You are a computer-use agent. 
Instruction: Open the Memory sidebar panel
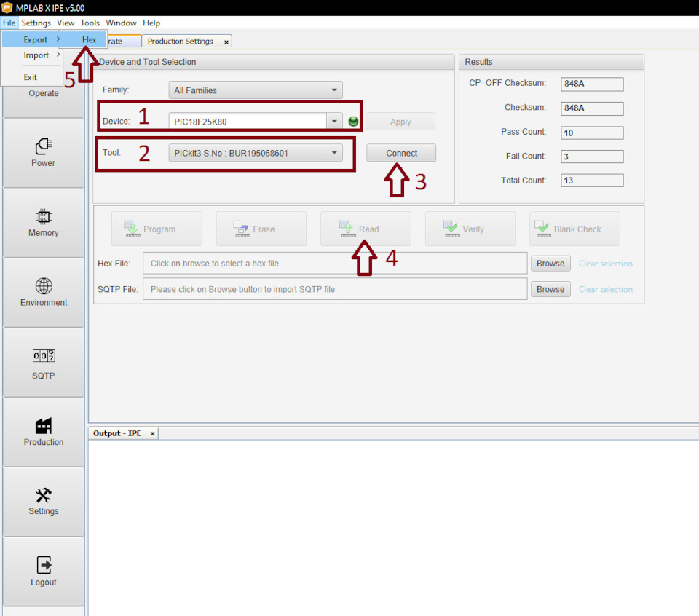coord(43,223)
